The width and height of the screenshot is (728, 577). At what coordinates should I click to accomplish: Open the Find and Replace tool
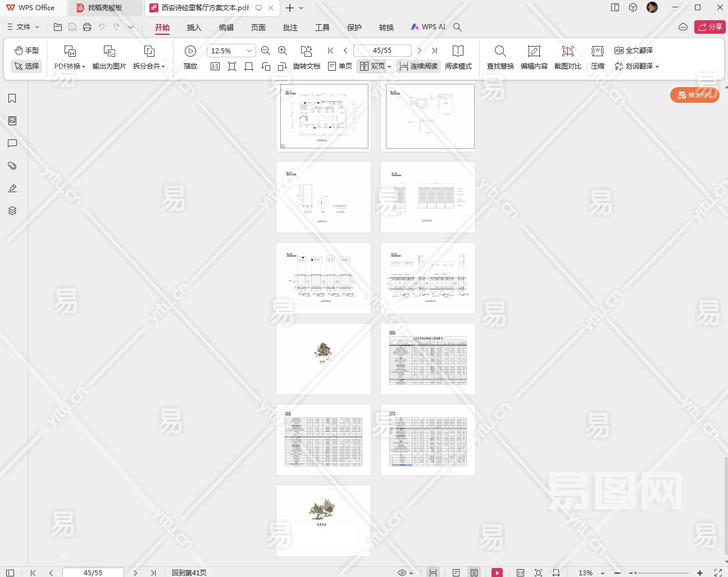tap(500, 58)
